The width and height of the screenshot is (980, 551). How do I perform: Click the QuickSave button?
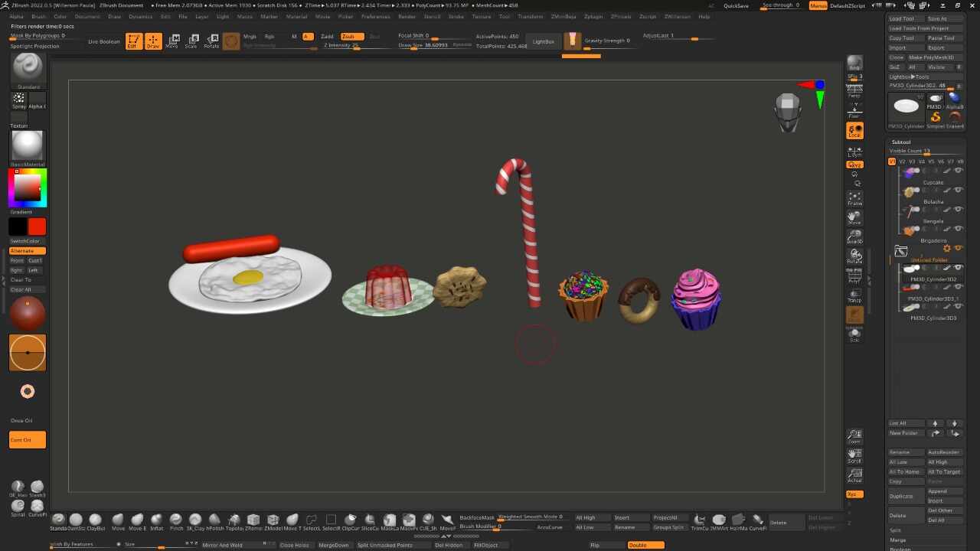point(736,5)
